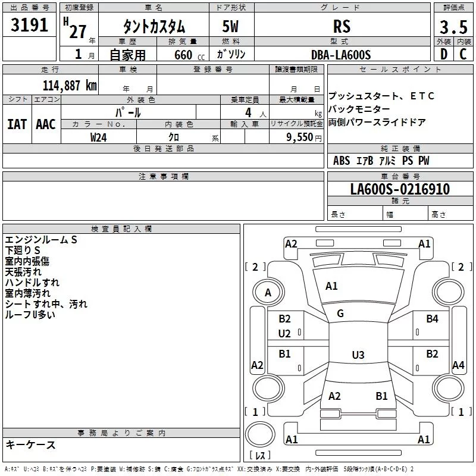Select the overall score 3.5
476x476 pixels.
tap(453, 27)
